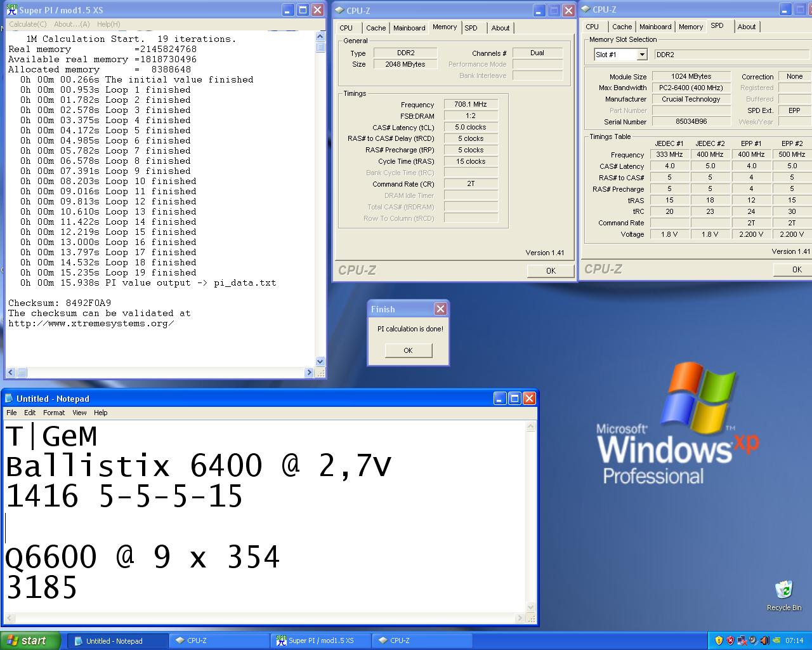Switch to Untitled - Notepad taskbar button
This screenshot has height=650, width=812.
[117, 641]
